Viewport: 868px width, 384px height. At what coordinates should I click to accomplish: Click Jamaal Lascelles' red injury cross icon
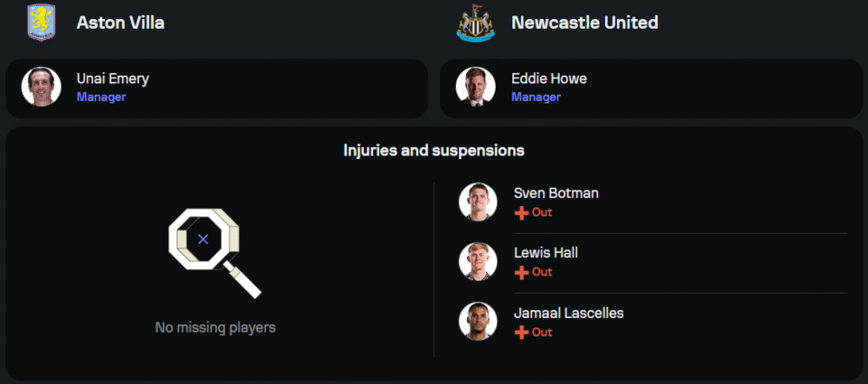pyautogui.click(x=521, y=333)
